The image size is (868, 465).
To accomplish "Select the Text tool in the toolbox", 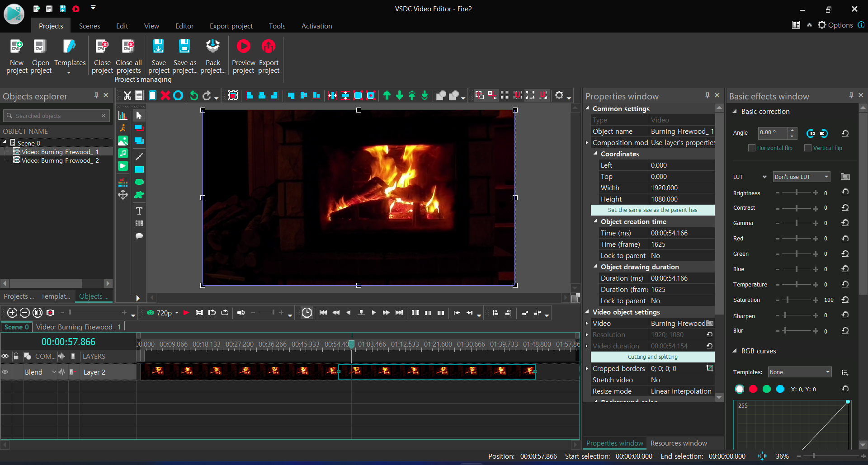I will coord(139,211).
